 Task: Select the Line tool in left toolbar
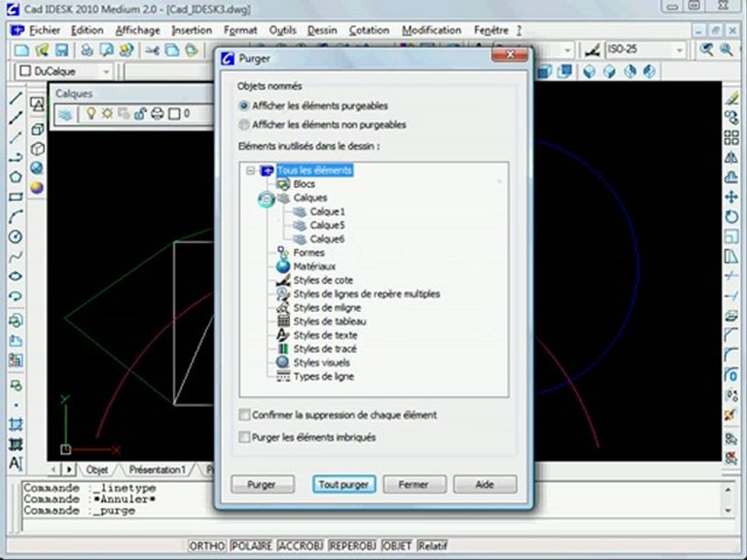(16, 99)
